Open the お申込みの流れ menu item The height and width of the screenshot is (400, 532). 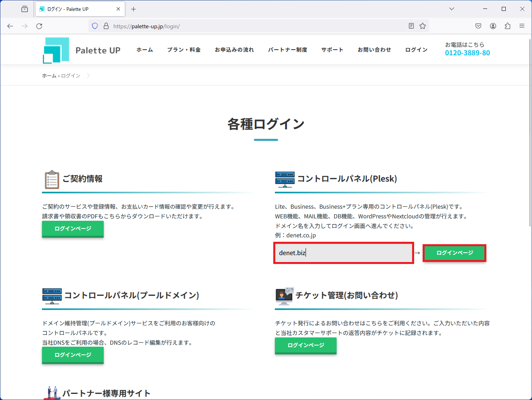pos(235,50)
